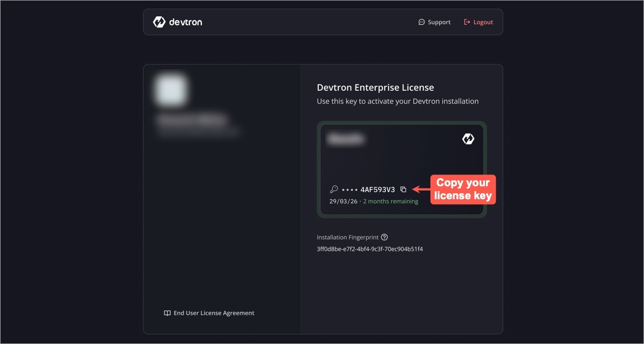Screen dimensions: 644x344
Task: Select the license expiry date 29/03/26
Action: [x=342, y=200]
